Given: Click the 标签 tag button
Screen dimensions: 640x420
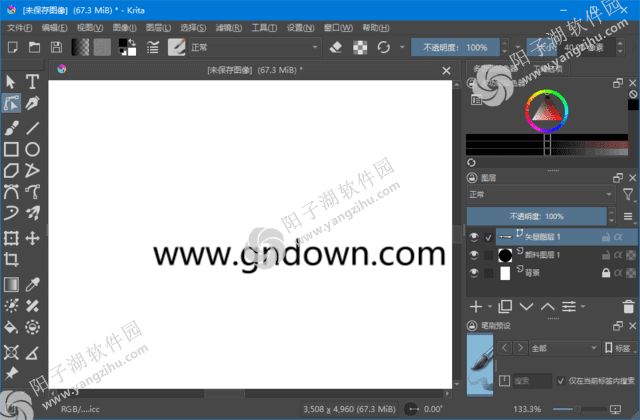Looking at the screenshot, I should [x=618, y=348].
